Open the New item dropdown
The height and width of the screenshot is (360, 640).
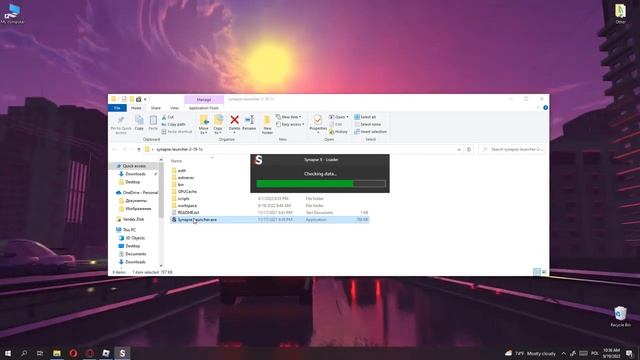[289, 117]
